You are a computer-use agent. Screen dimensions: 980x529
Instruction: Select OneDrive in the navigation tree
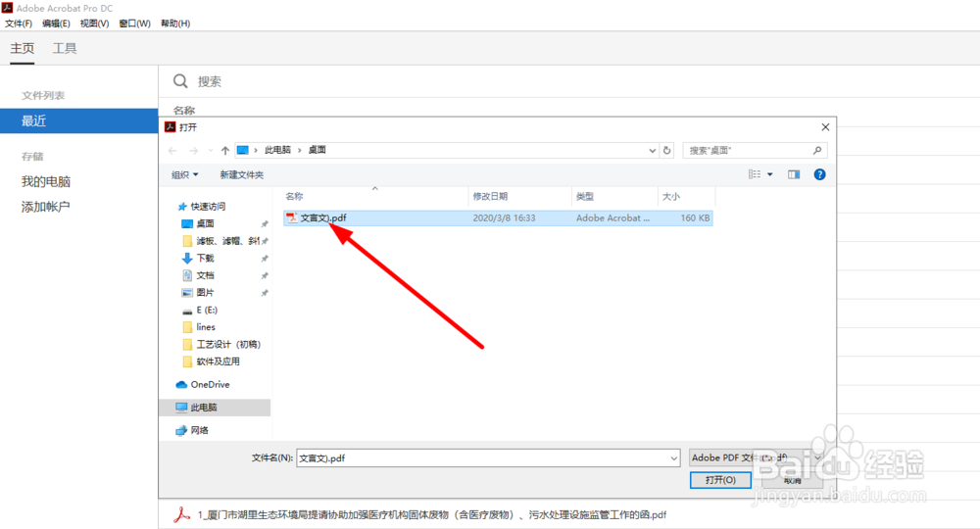click(x=210, y=384)
